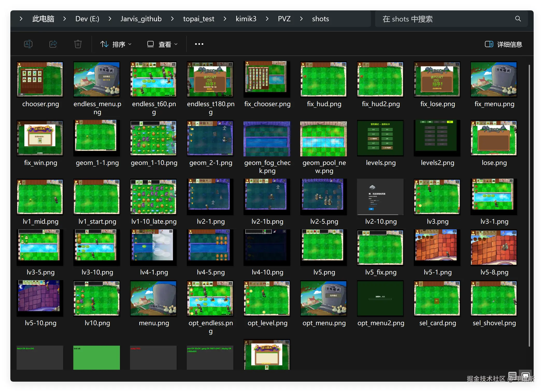
Task: Select the fix_menu.png thumbnail
Action: (494, 79)
